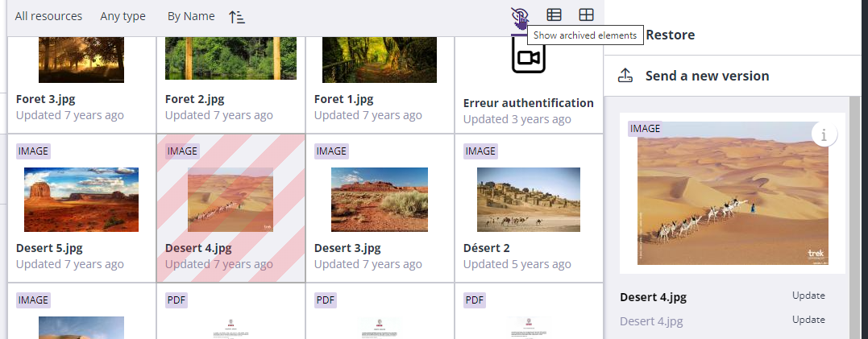This screenshot has width=868, height=339.
Task: Click Send a new version
Action: click(x=707, y=76)
